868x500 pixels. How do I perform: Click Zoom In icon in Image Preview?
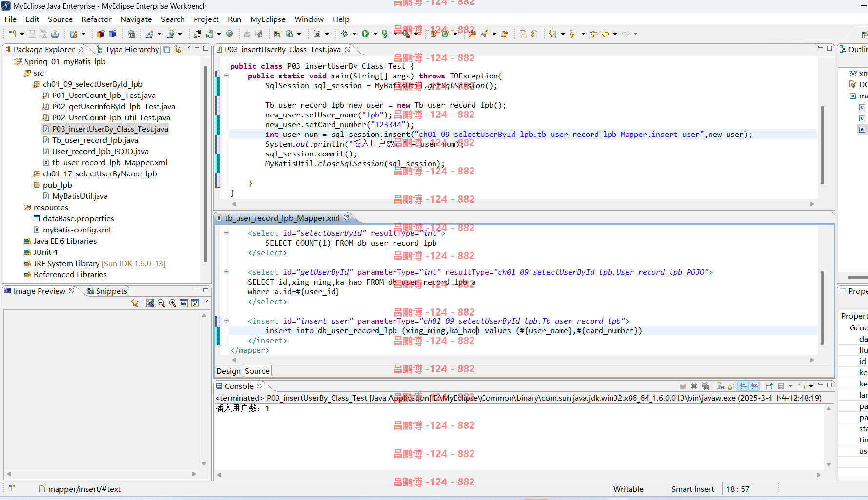tap(173, 303)
